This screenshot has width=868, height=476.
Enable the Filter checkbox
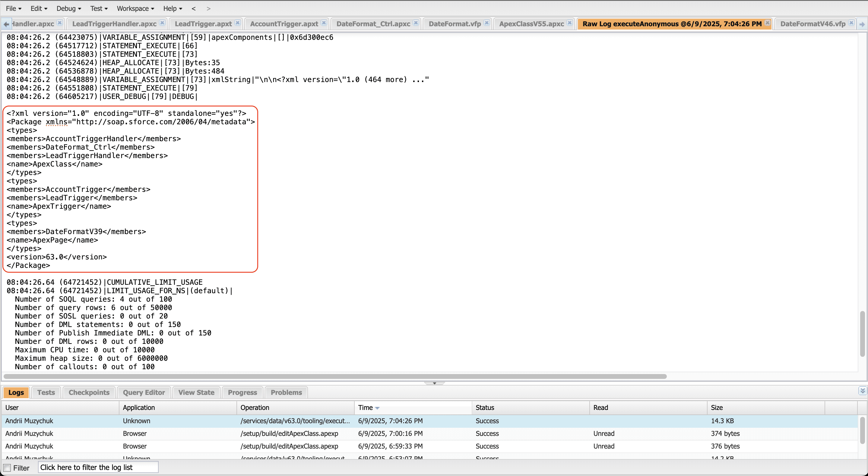click(x=7, y=468)
